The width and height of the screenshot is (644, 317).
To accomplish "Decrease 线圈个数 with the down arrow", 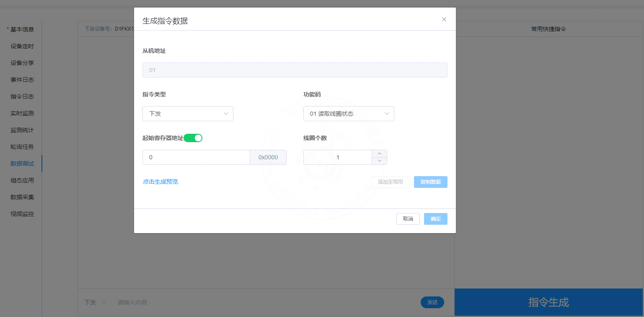I will tap(380, 161).
